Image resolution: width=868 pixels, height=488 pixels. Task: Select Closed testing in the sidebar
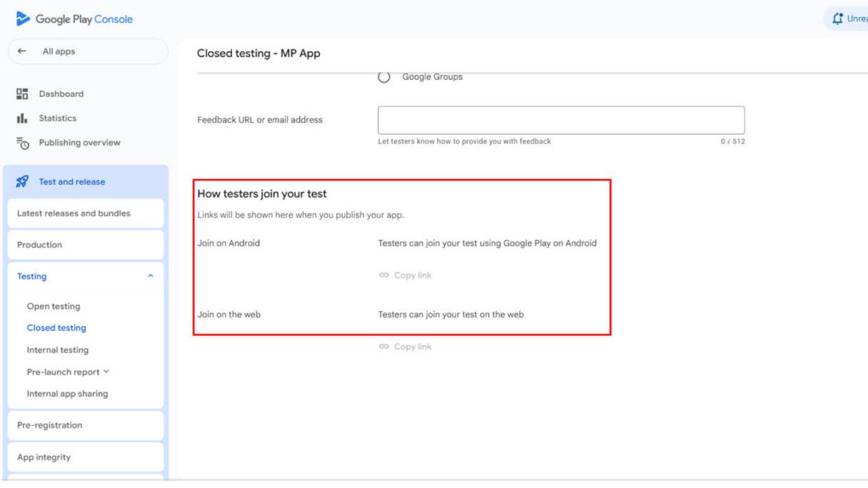point(56,328)
